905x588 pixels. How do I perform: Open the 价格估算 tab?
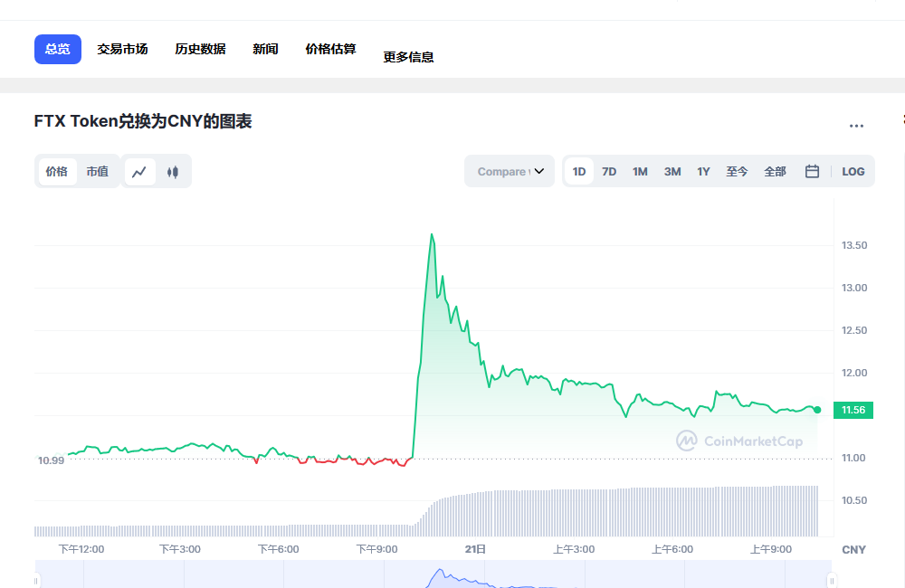330,49
